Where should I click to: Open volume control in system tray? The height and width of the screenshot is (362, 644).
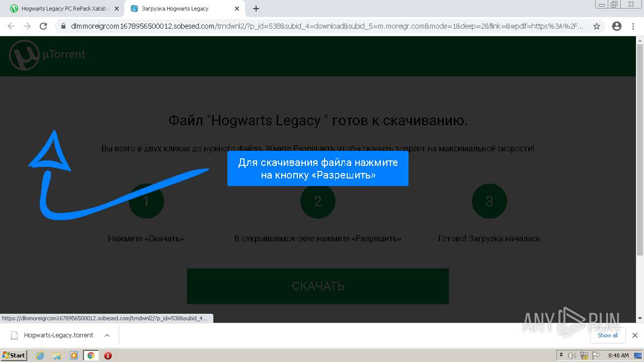[572, 355]
